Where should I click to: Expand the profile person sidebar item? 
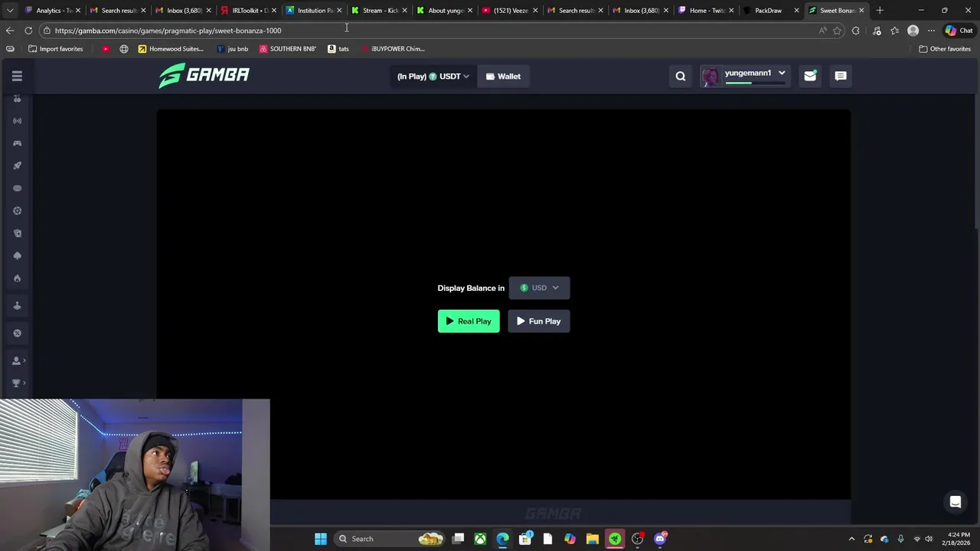pos(18,360)
